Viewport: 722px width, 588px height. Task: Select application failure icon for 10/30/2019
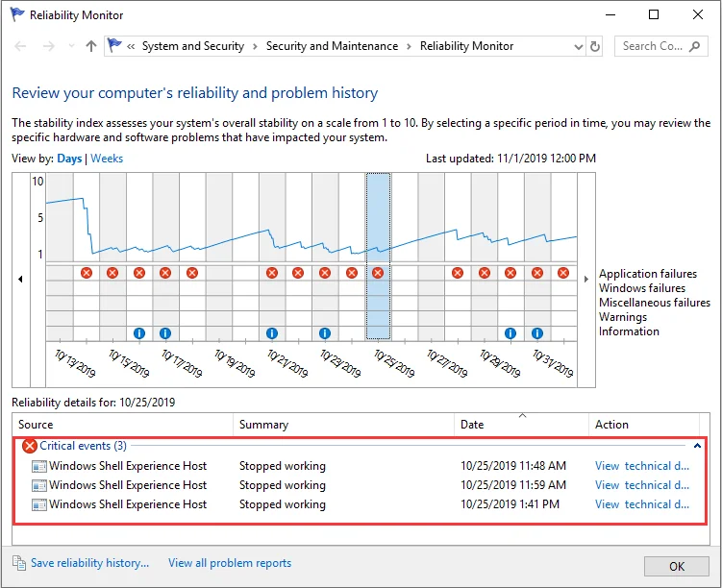click(510, 273)
